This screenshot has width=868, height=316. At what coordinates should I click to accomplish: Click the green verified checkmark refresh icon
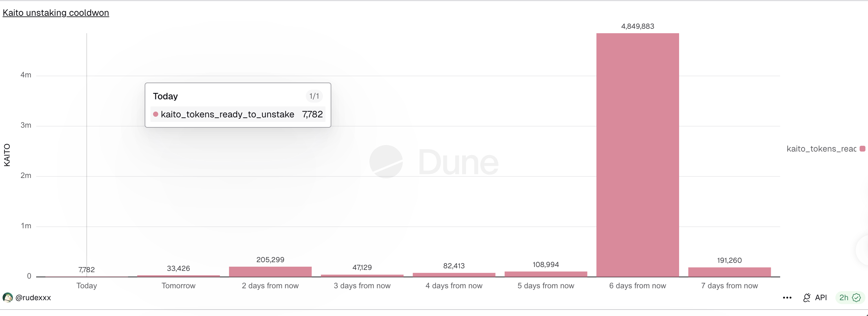856,298
